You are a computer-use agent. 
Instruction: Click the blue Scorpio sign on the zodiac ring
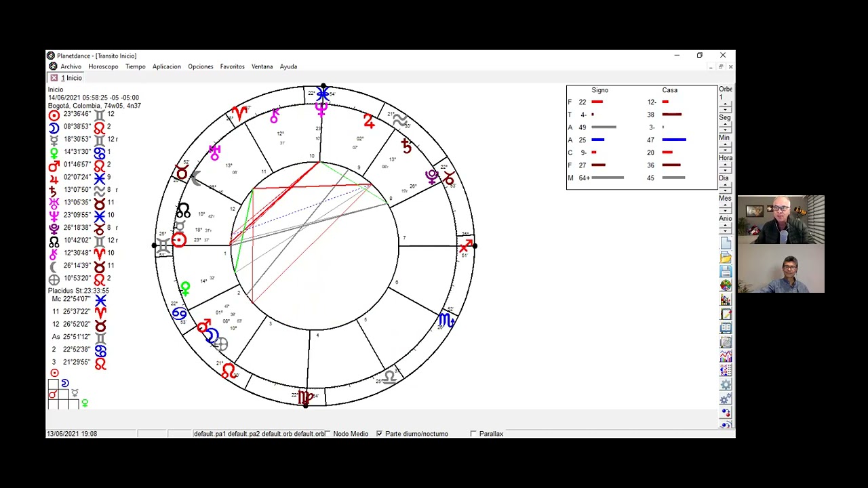pos(446,319)
